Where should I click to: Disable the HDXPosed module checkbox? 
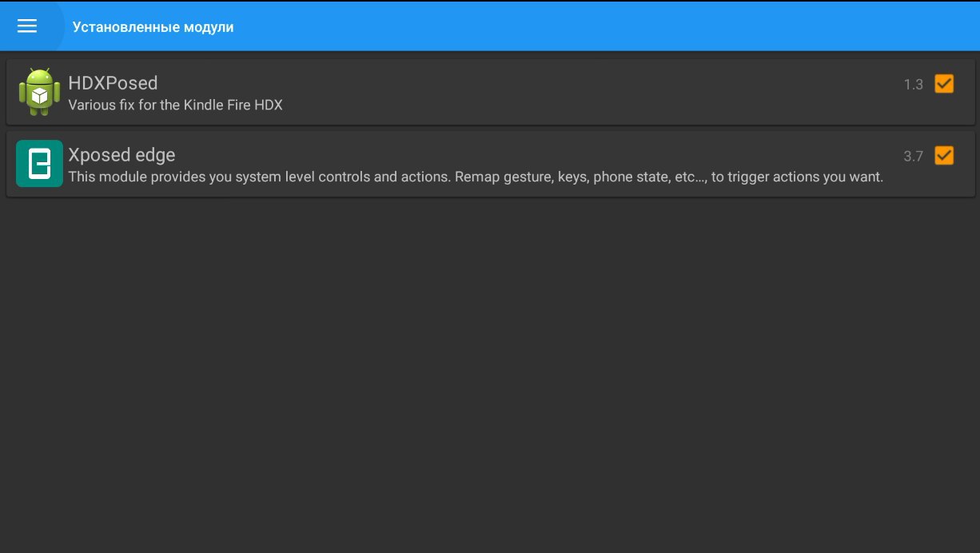tap(944, 84)
